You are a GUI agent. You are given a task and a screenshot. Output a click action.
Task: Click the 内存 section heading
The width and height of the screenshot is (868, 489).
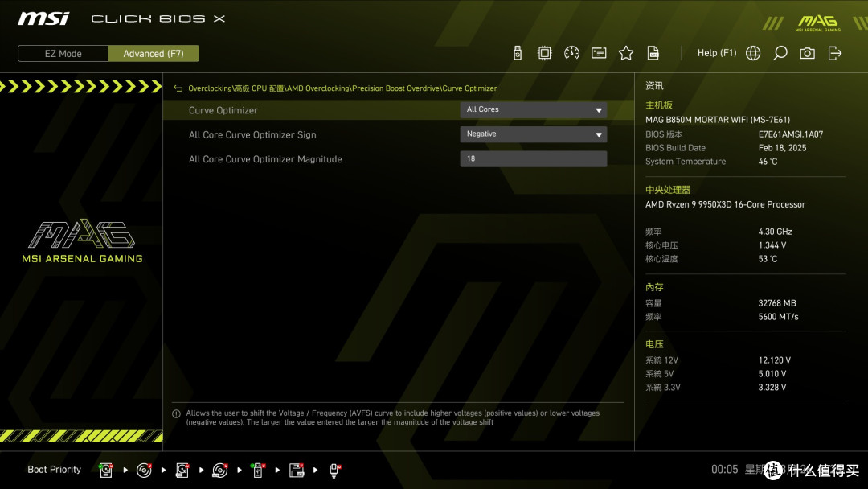654,287
